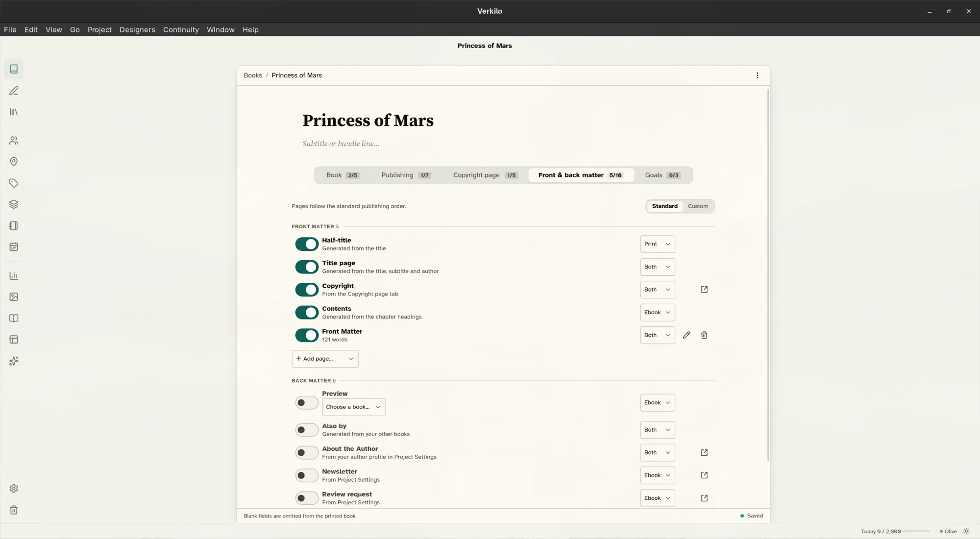The image size is (980, 539).
Task: Switch to the Publishing tab
Action: point(406,175)
